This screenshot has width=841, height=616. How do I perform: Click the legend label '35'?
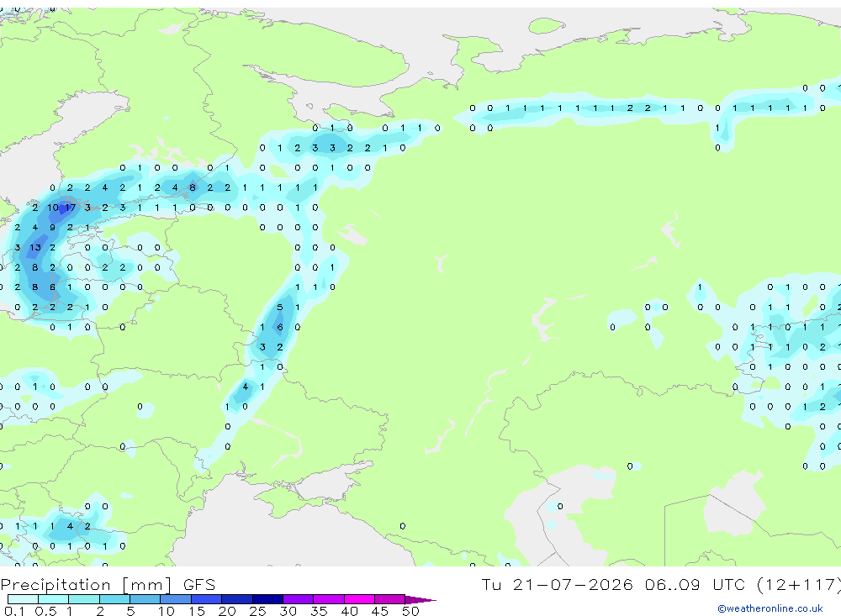[319, 611]
